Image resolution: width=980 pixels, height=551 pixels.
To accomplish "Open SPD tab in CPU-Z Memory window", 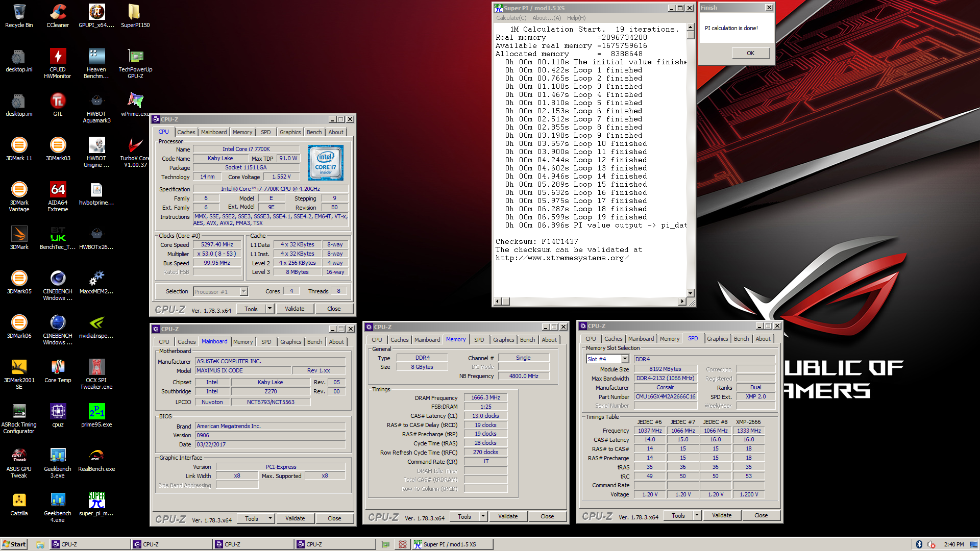I will pos(479,340).
